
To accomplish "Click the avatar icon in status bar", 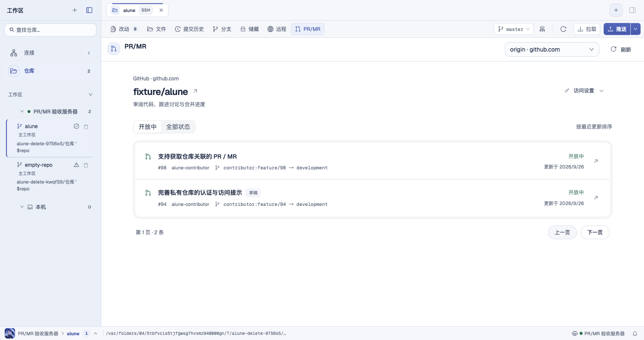I will pyautogui.click(x=10, y=334).
